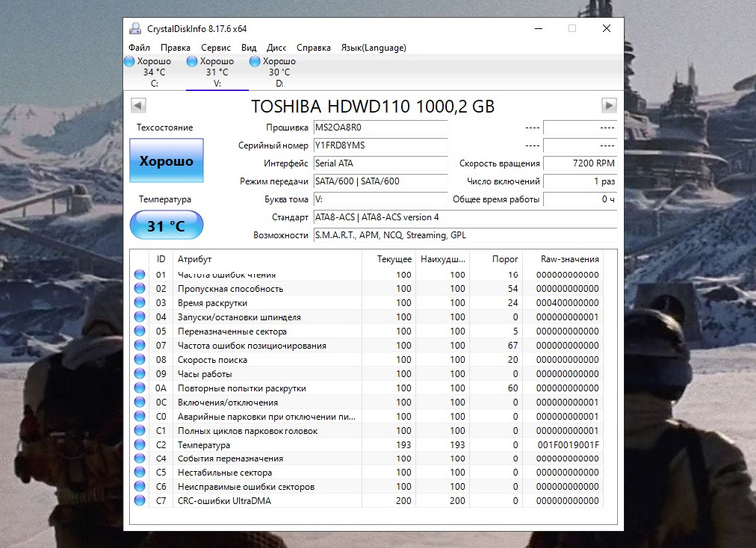
Task: Click the Возможности features field
Action: tap(466, 235)
